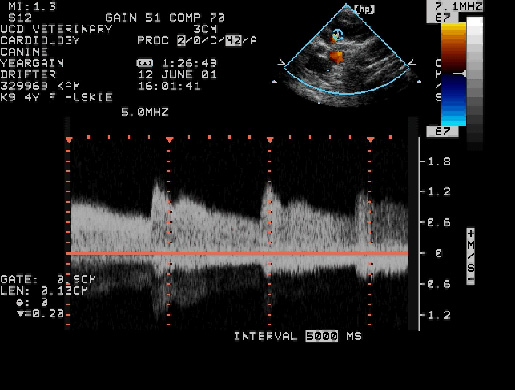Click the clock time 16:01:41
This screenshot has width=515, height=390.
pos(169,86)
